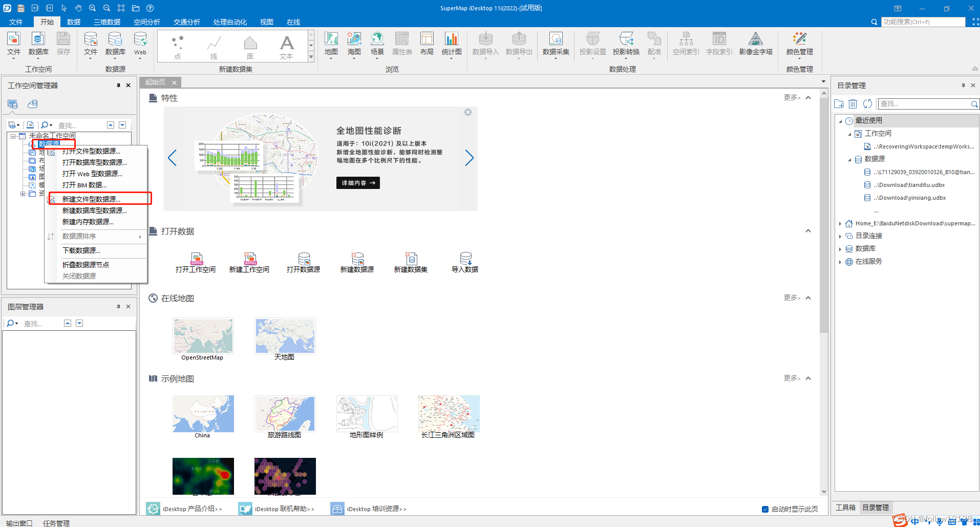Expand the 资源 tree node
Image resolution: width=980 pixels, height=527 pixels.
23,194
